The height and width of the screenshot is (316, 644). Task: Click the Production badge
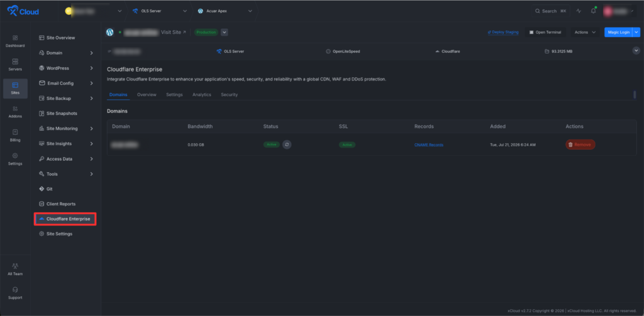206,32
